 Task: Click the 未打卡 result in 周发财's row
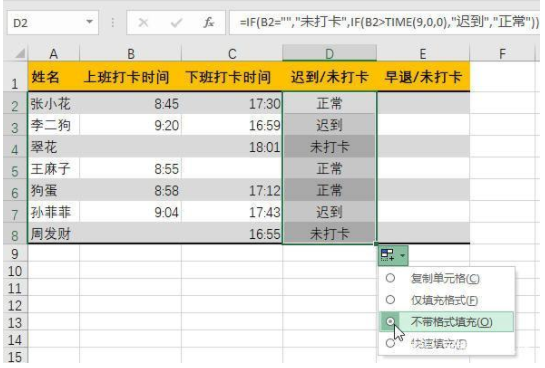point(330,233)
